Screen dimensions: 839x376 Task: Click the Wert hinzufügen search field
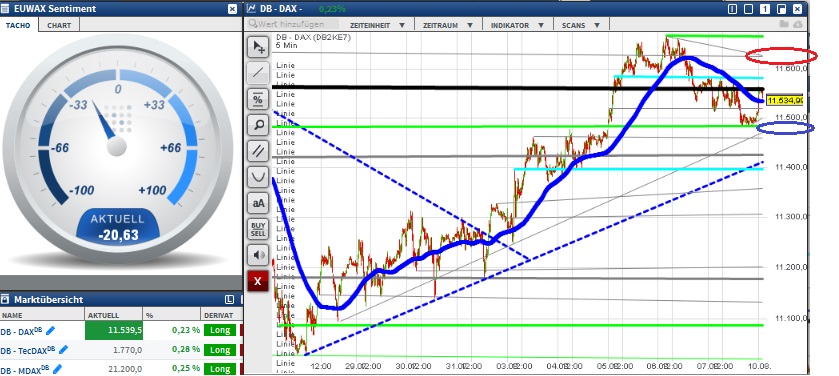pos(293,25)
